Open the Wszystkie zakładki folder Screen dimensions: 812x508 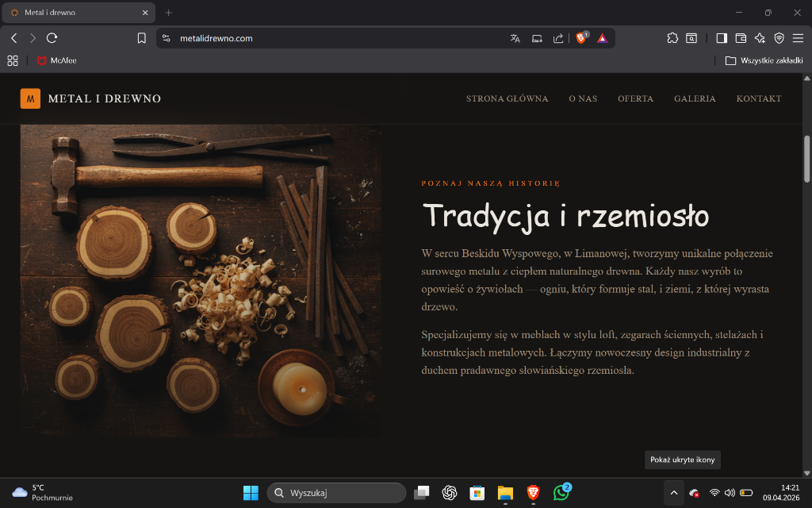tap(764, 60)
